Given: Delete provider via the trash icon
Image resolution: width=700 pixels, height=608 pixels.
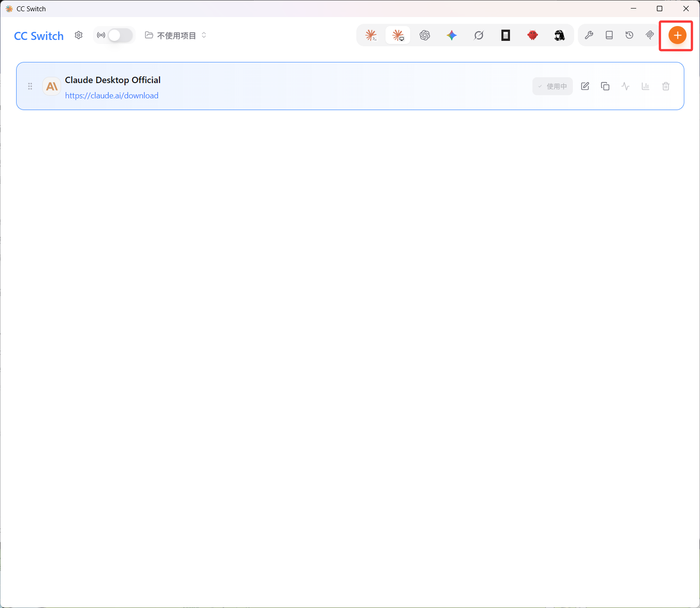Looking at the screenshot, I should coord(666,86).
